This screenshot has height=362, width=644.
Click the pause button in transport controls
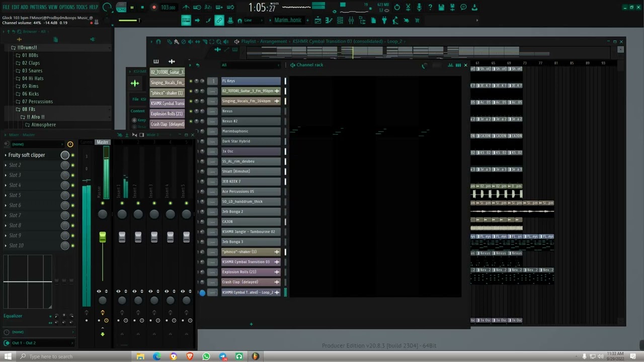pyautogui.click(x=132, y=8)
